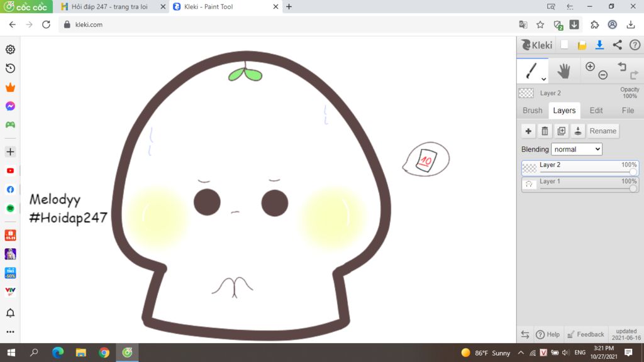Create a new blank image in Kleki
644x362 pixels.
[564, 45]
